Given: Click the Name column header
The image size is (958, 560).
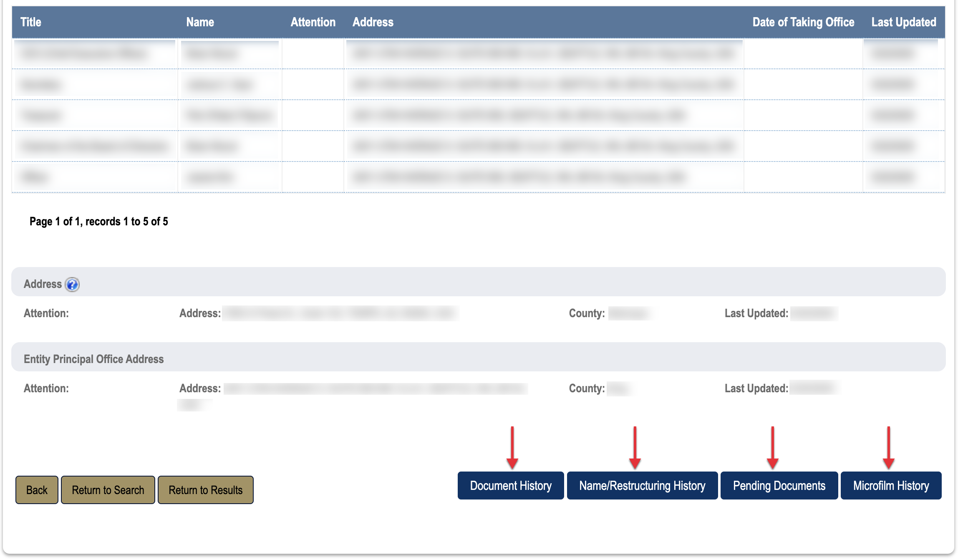Looking at the screenshot, I should (x=200, y=22).
